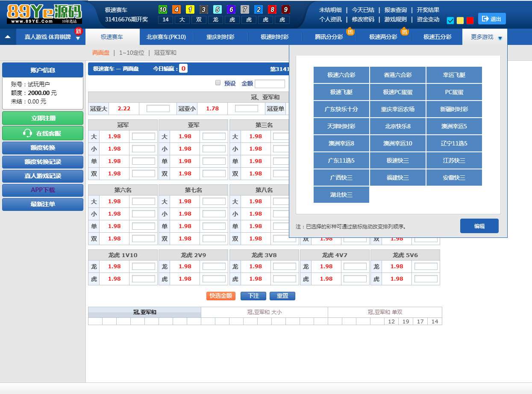Pick the yellow theme color swatch
532x394 pixels.
[x=460, y=21]
